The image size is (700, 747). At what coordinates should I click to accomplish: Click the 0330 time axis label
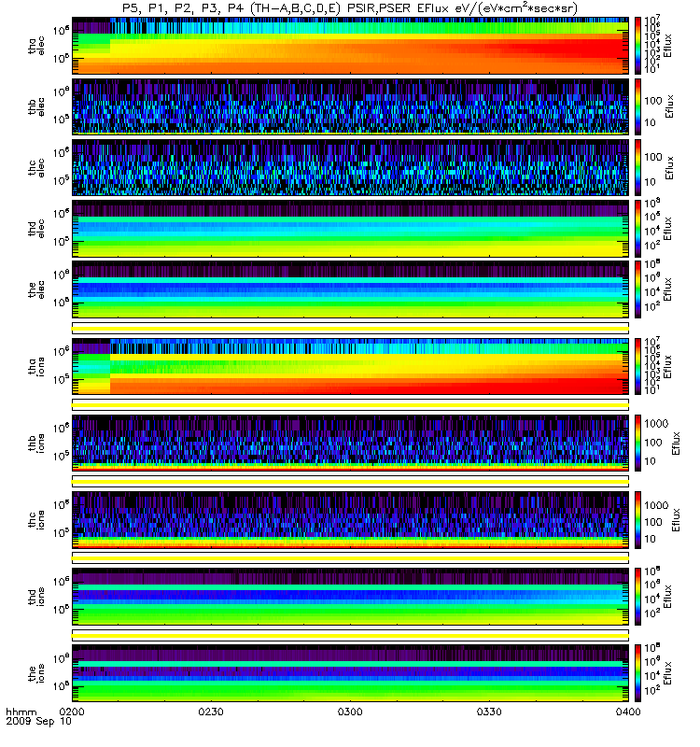489,712
